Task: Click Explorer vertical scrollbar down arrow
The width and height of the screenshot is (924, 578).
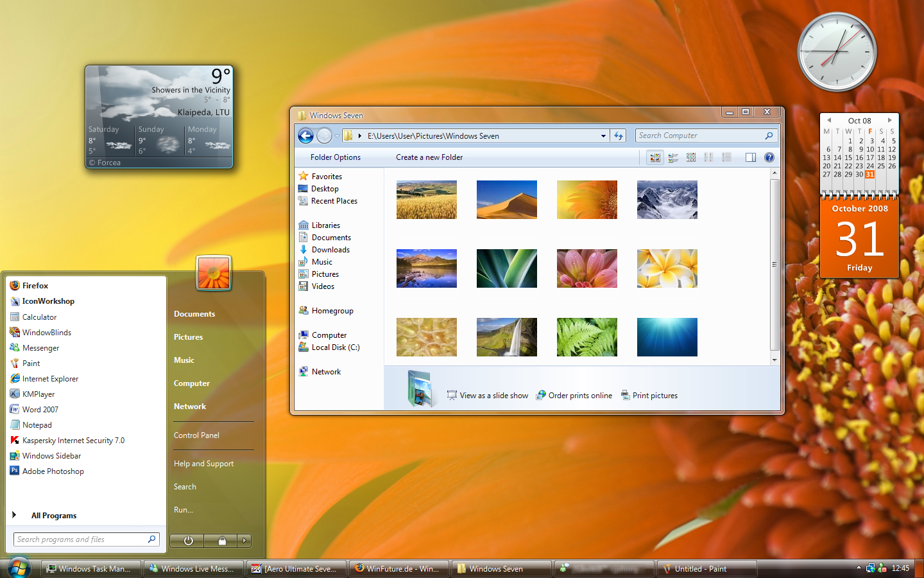Action: (774, 360)
